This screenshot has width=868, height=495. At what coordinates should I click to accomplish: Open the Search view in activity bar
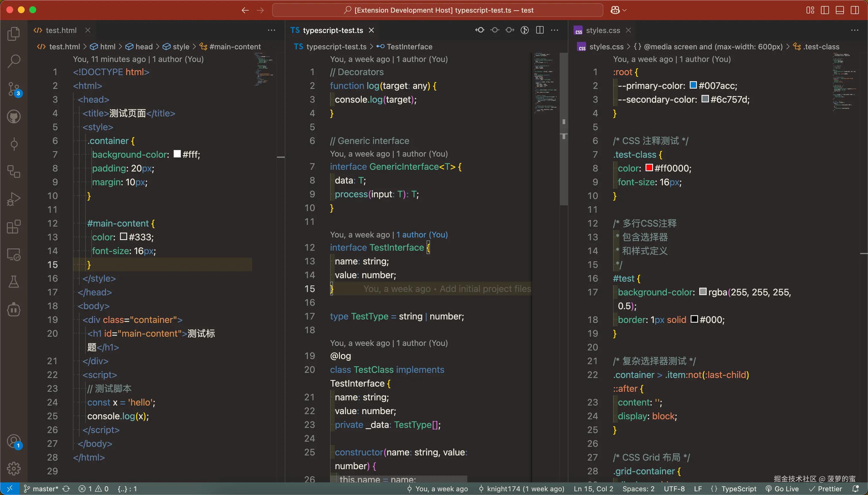(x=13, y=61)
